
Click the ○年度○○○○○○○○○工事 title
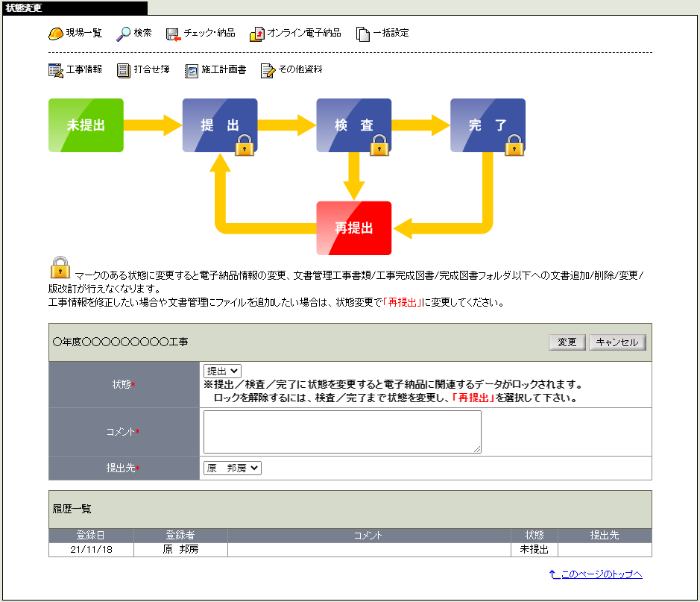pos(121,342)
